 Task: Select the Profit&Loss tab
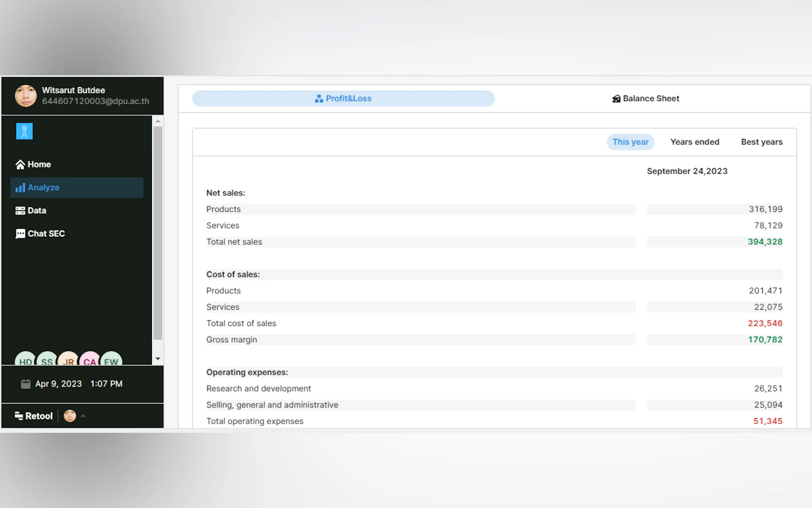point(343,99)
